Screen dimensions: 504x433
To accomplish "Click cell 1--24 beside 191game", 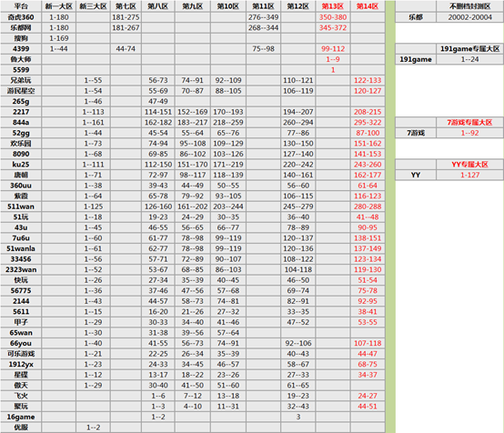I will pyautogui.click(x=470, y=59).
